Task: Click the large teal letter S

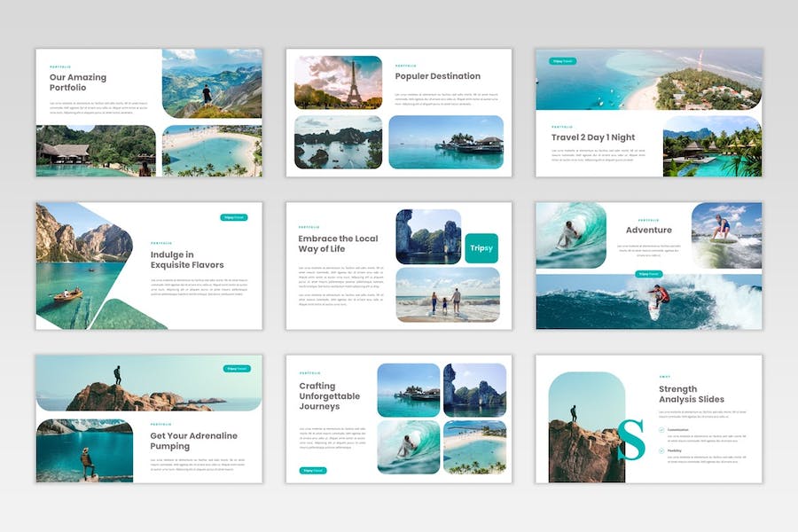Action: [631, 441]
